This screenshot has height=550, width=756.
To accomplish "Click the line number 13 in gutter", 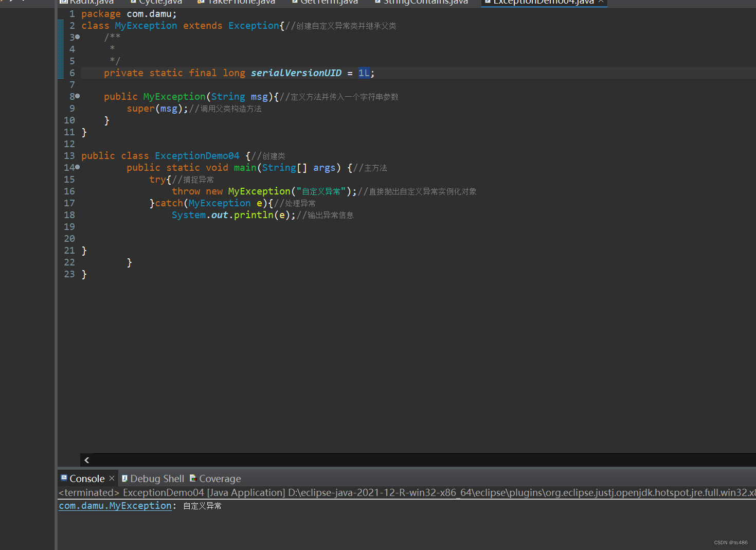I will [x=69, y=155].
